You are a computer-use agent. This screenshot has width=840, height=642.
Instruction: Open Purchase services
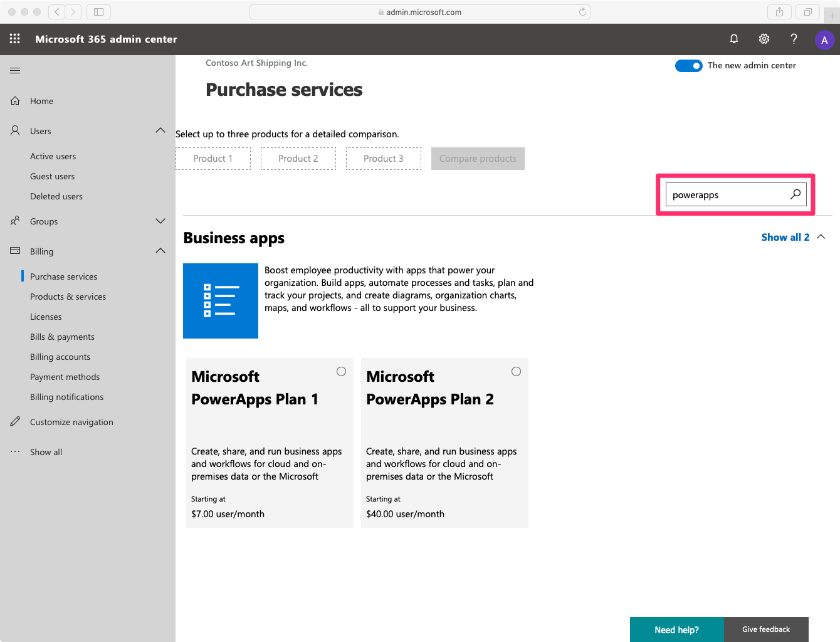pos(63,276)
